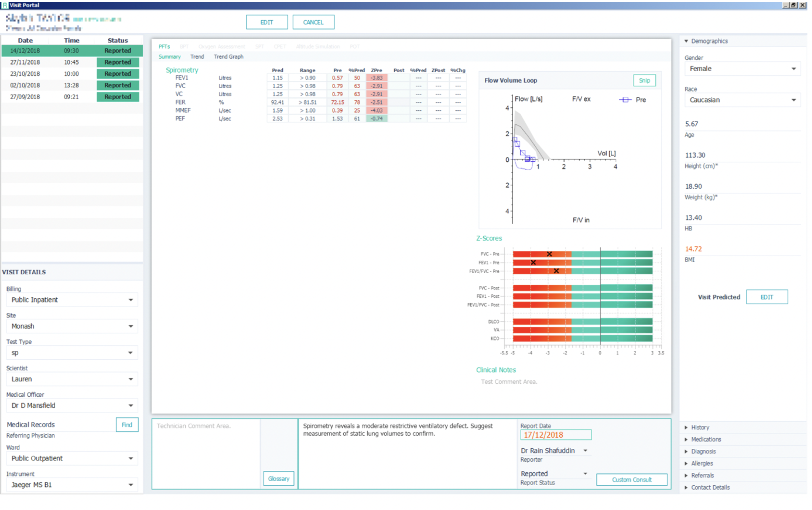Screen dimensions: 812x510
Task: Select the PFTs tab
Action: [164, 46]
